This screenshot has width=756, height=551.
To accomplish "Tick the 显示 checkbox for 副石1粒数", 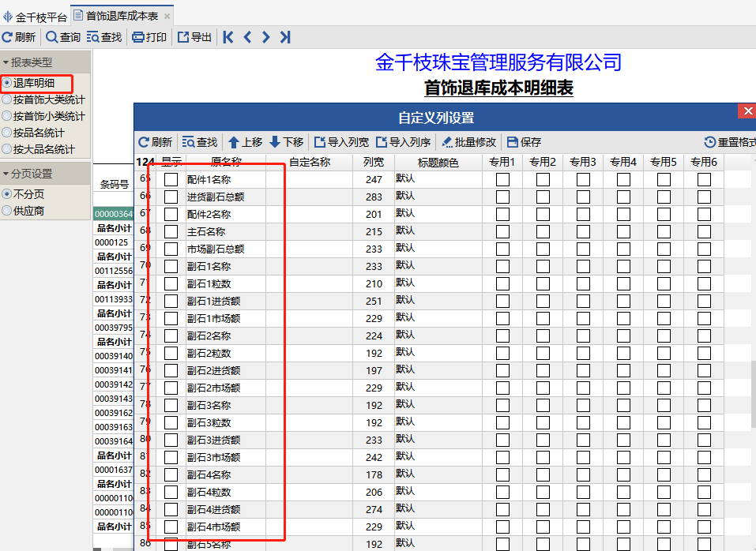I will [x=171, y=283].
